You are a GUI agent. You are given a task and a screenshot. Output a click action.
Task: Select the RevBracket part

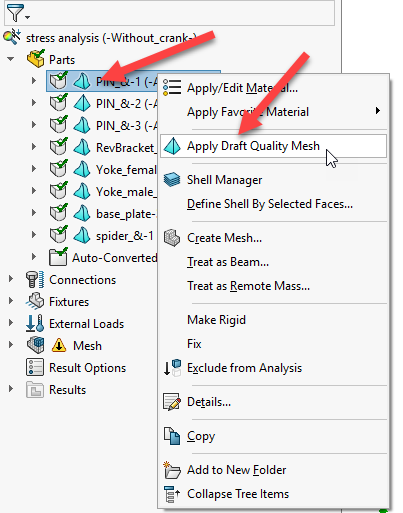(126, 147)
